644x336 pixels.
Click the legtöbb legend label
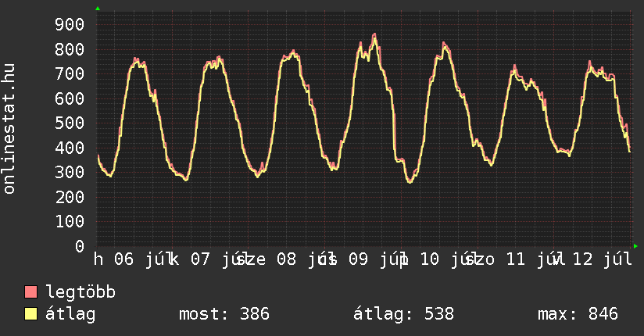[x=80, y=292]
